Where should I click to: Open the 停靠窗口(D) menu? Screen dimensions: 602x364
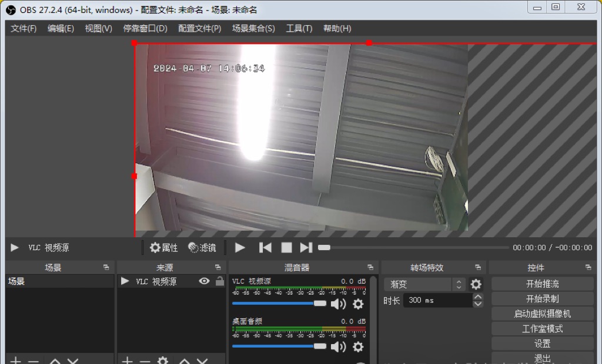pos(145,28)
